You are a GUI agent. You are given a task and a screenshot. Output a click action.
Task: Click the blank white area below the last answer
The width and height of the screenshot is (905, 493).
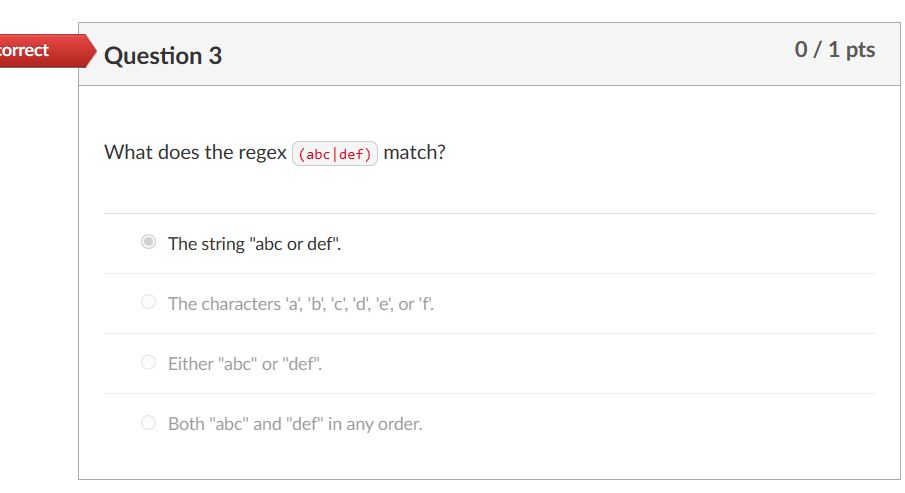coord(489,459)
